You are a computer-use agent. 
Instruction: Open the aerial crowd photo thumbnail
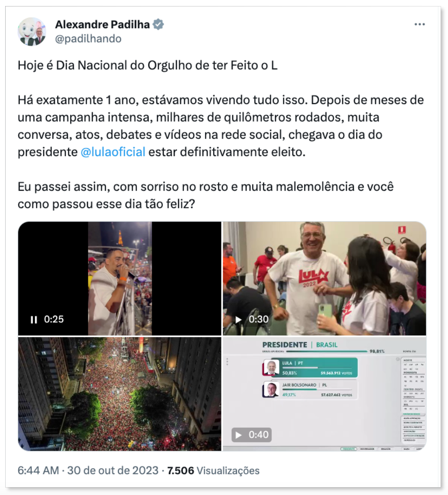click(120, 394)
